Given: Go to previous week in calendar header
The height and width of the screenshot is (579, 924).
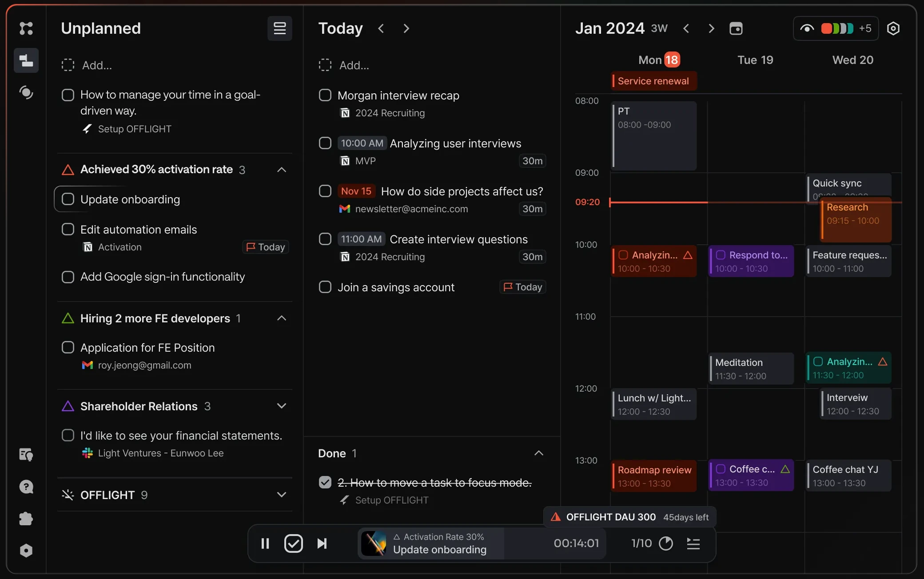Looking at the screenshot, I should point(686,28).
